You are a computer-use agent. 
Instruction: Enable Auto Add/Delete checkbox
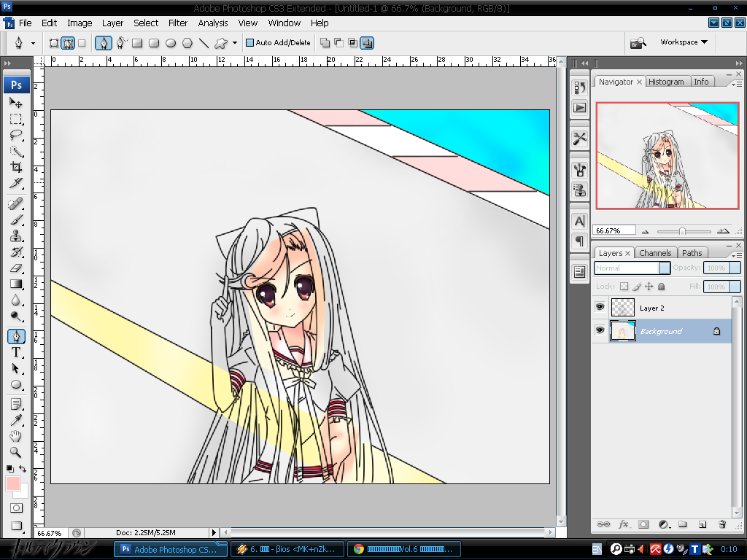coord(249,43)
